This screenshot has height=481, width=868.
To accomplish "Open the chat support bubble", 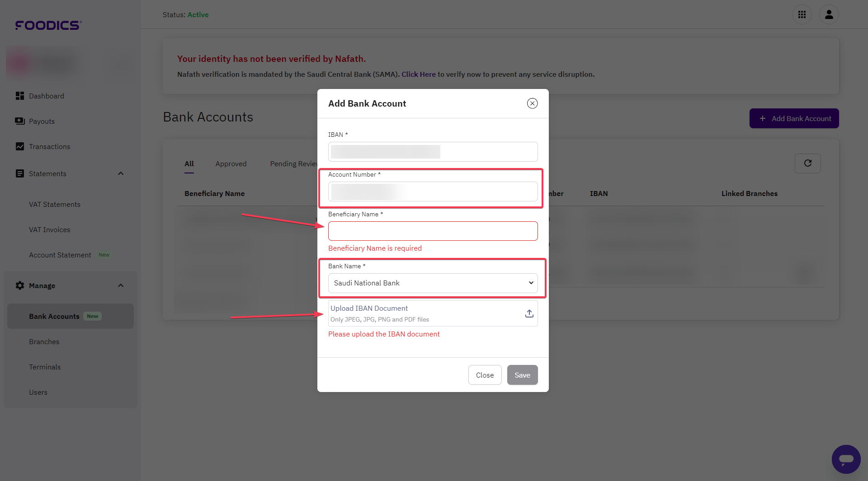I will tap(846, 459).
